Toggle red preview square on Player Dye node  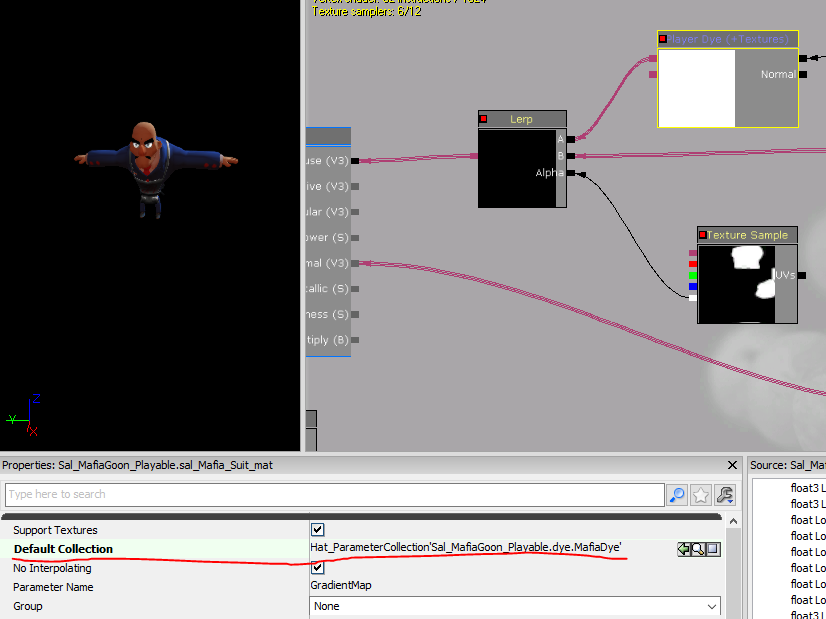[663, 39]
